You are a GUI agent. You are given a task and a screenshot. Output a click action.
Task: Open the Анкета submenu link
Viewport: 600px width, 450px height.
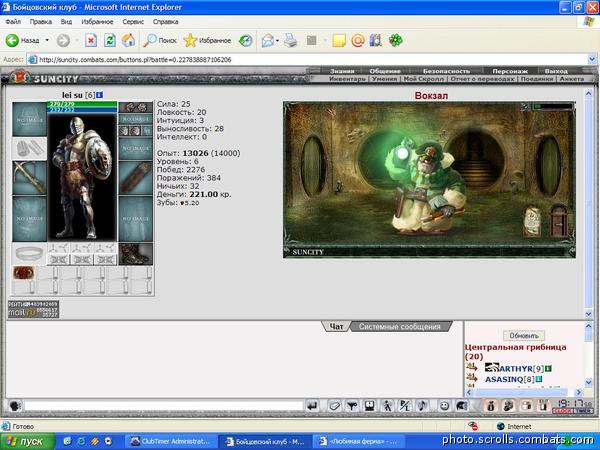(x=572, y=78)
